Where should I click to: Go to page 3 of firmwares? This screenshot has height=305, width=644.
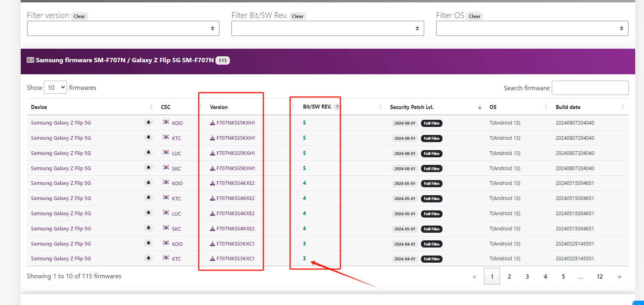tap(527, 276)
